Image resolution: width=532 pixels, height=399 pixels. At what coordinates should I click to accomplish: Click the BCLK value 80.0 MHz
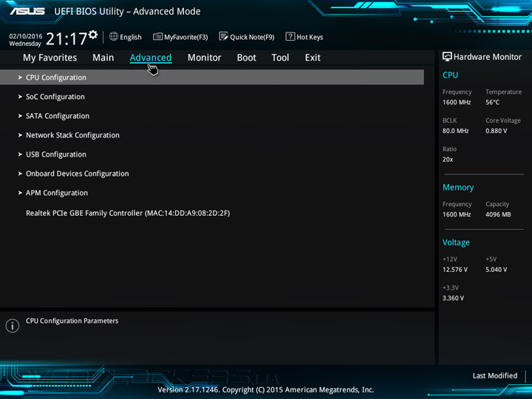[x=455, y=131]
